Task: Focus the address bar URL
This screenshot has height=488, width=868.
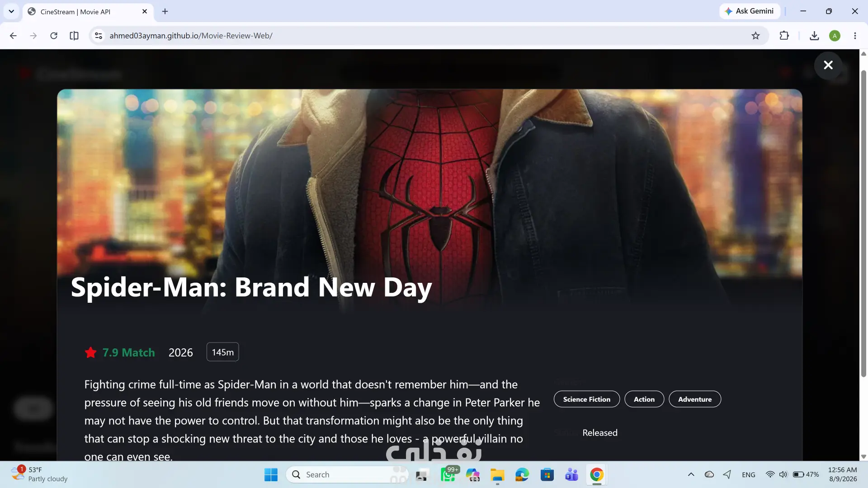Action: point(191,36)
